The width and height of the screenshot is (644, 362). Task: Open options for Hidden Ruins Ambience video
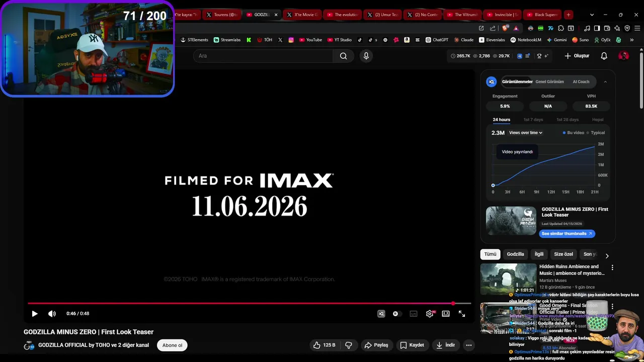[x=612, y=267]
